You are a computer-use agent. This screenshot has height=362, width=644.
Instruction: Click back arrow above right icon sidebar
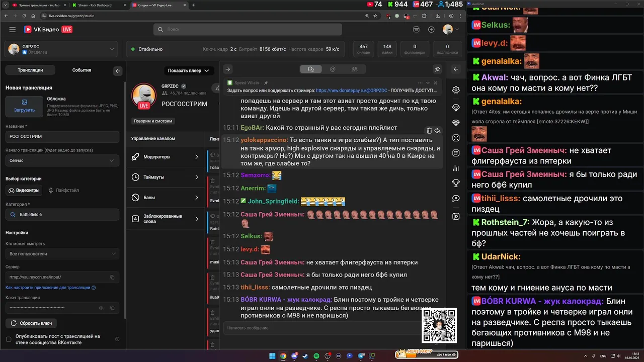pos(456,69)
